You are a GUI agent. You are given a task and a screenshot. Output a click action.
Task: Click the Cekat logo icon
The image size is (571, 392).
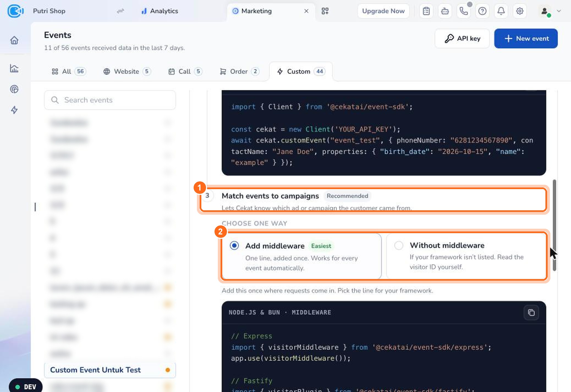tap(15, 11)
